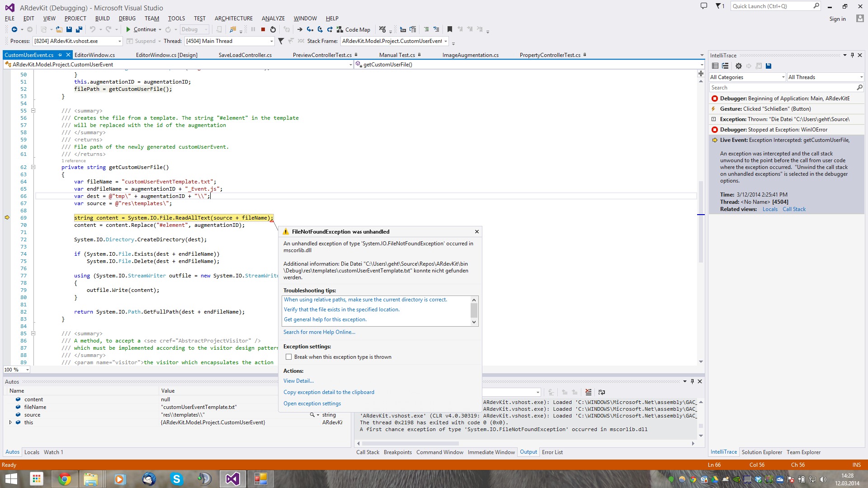The image size is (868, 488).
Task: Switch to the Locals tab
Action: tap(32, 452)
